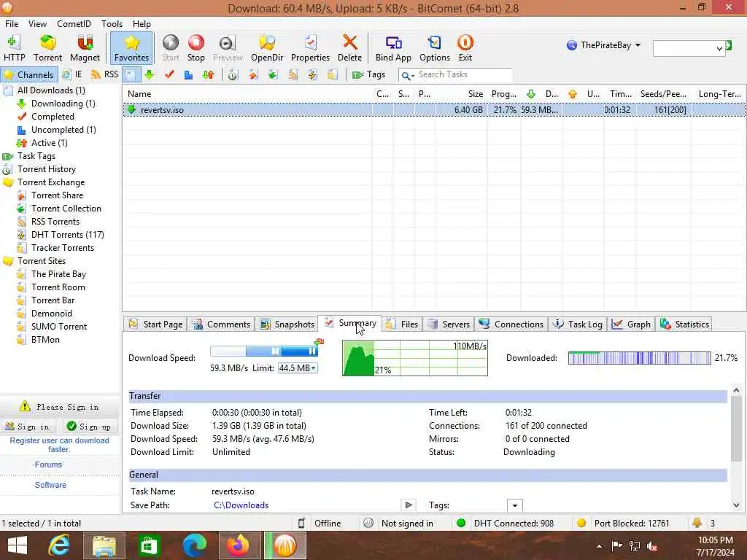Sort task list by Name column
Screen dimensions: 747x560
click(248, 94)
